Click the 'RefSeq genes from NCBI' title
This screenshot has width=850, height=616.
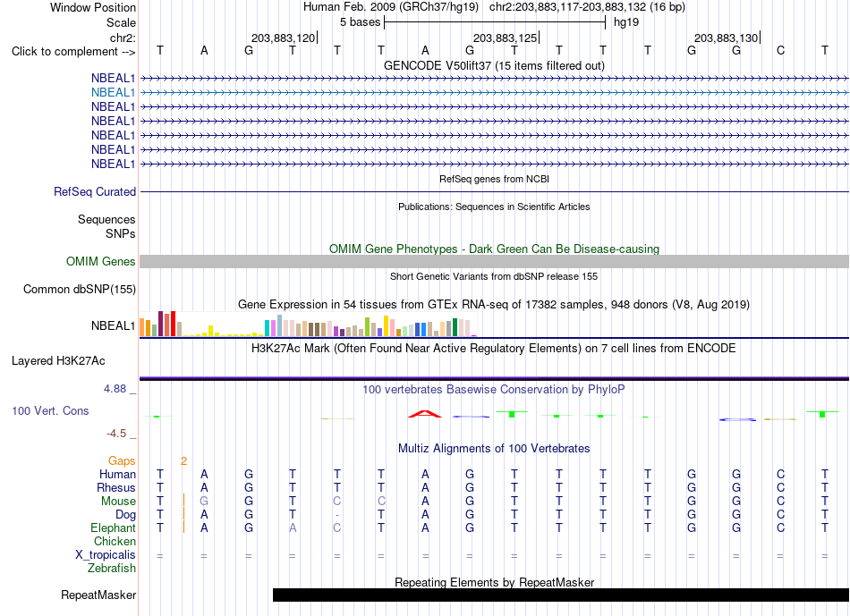coord(494,179)
